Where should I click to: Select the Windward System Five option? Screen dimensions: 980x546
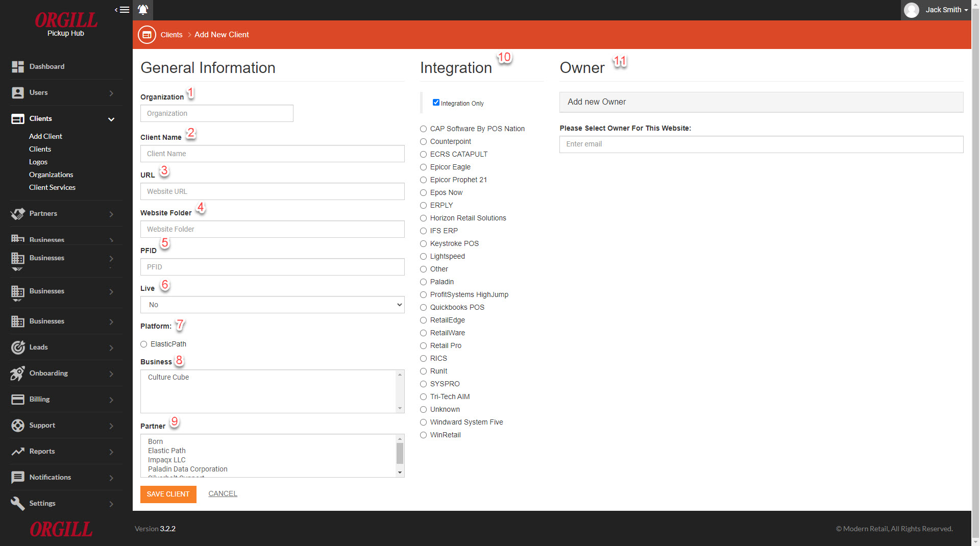click(423, 423)
